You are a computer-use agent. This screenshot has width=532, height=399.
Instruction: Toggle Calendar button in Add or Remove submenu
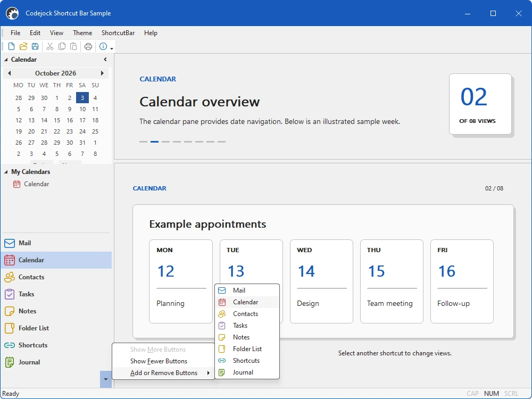(247, 302)
